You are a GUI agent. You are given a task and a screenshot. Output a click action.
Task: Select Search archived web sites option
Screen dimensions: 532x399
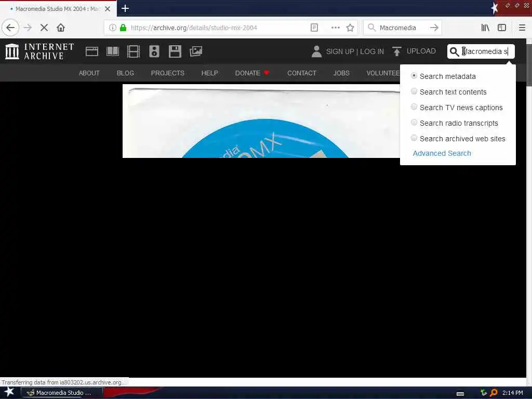[458, 139]
